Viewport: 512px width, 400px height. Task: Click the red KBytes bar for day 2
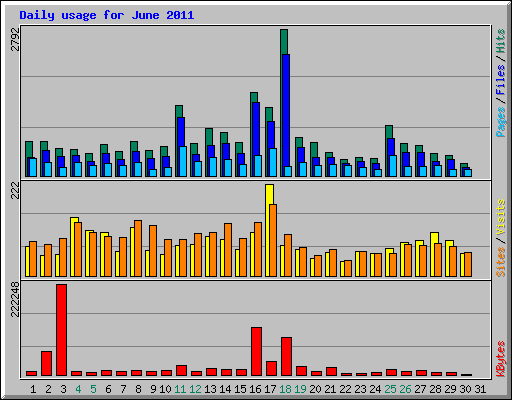tap(46, 364)
